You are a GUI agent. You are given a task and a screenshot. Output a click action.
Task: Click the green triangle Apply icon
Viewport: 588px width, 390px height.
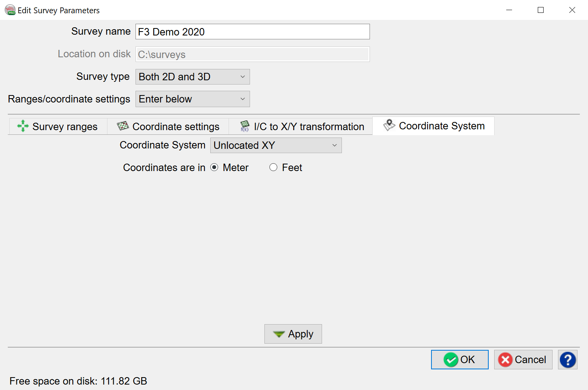pos(279,334)
